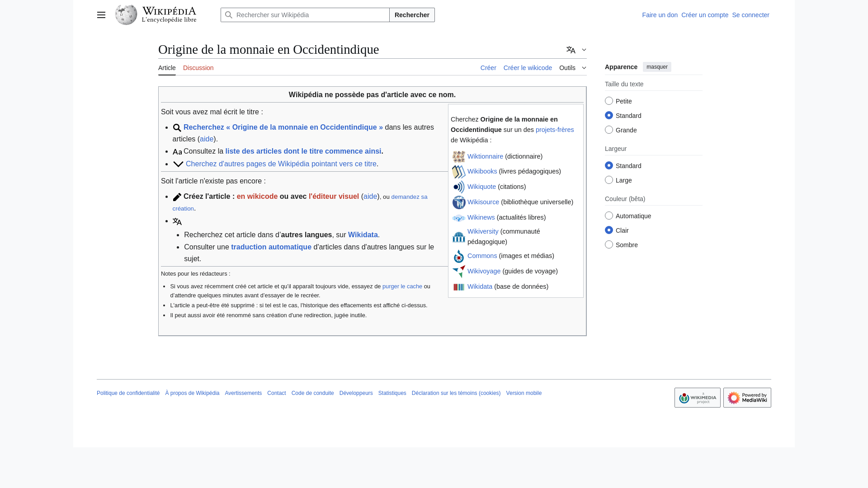
Task: Open Statistiques footer link
Action: click(392, 393)
